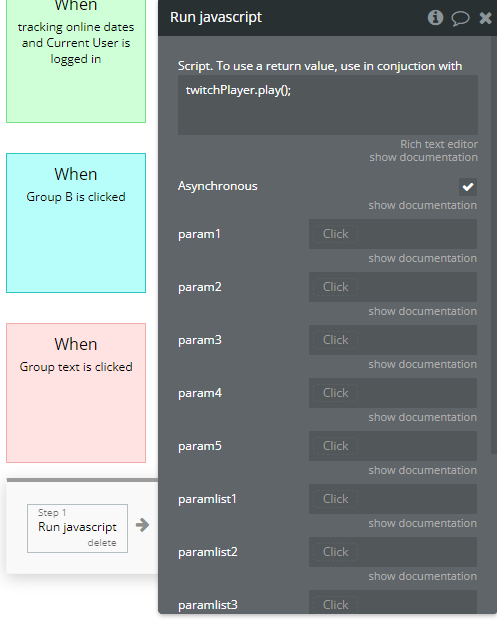
Task: Select Step 1 Run javascript action
Action: pyautogui.click(x=77, y=528)
